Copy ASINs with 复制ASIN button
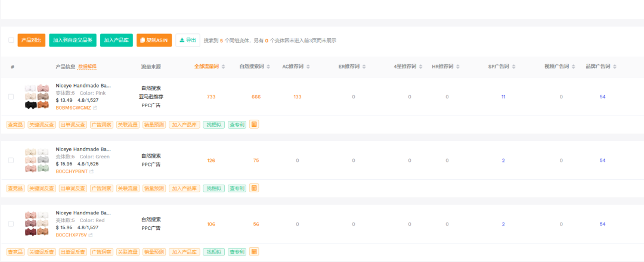The image size is (644, 262). pyautogui.click(x=154, y=40)
